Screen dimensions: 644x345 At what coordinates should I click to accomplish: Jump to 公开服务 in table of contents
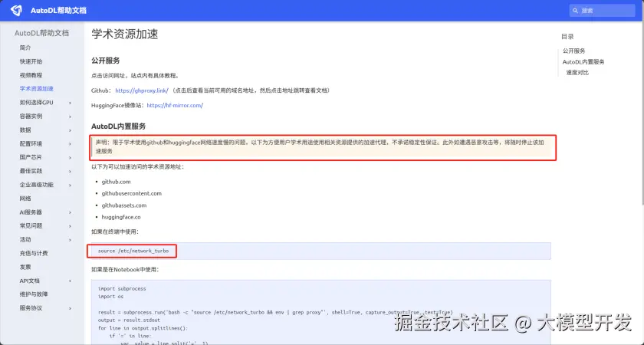click(x=573, y=51)
